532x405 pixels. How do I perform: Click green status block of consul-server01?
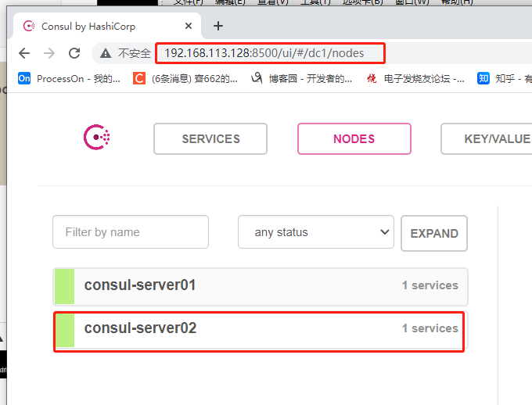click(64, 287)
